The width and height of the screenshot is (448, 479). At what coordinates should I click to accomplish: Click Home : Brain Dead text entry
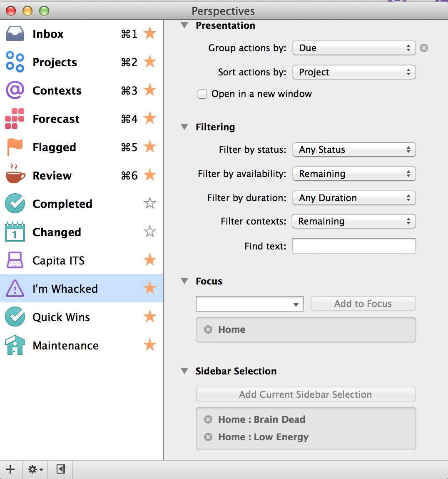tap(262, 419)
